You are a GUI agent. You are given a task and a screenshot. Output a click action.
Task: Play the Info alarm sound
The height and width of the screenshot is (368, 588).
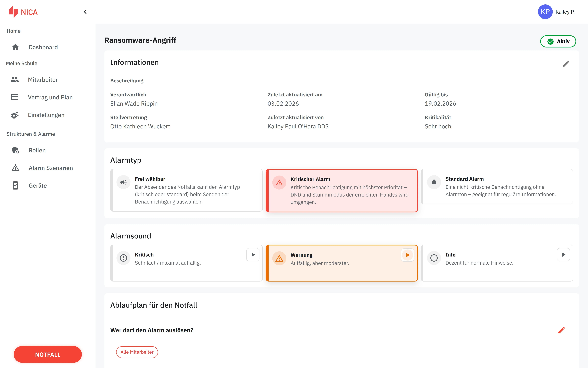563,255
